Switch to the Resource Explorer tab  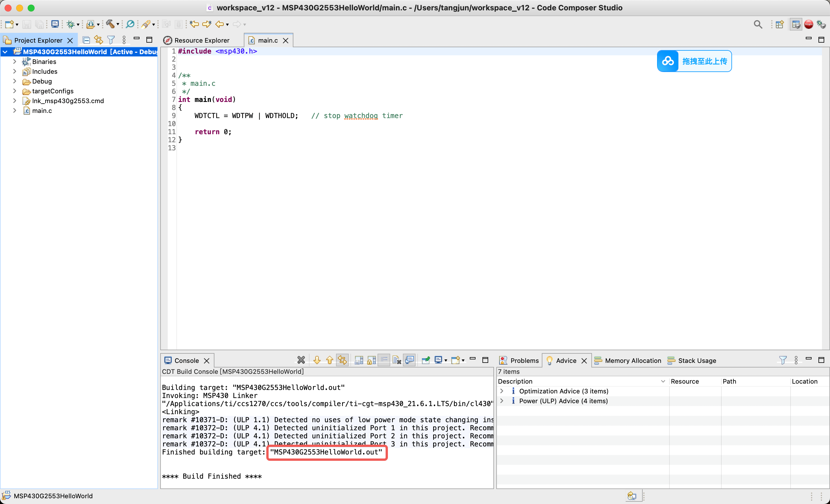(x=201, y=40)
